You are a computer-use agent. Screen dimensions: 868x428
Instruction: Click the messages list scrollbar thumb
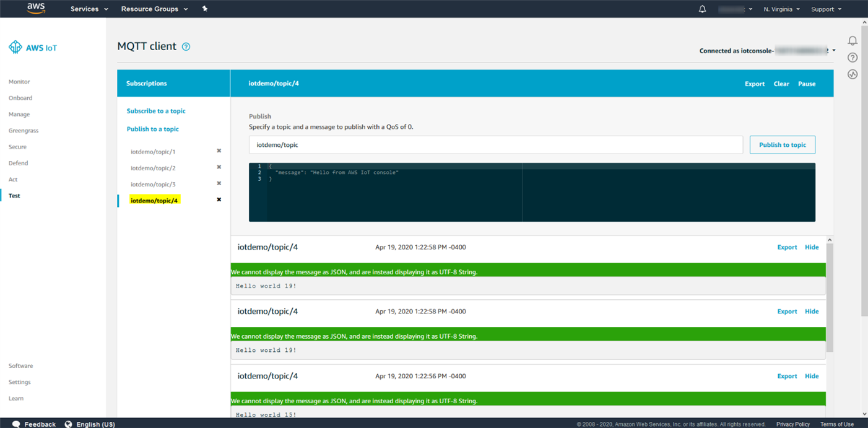(x=830, y=297)
